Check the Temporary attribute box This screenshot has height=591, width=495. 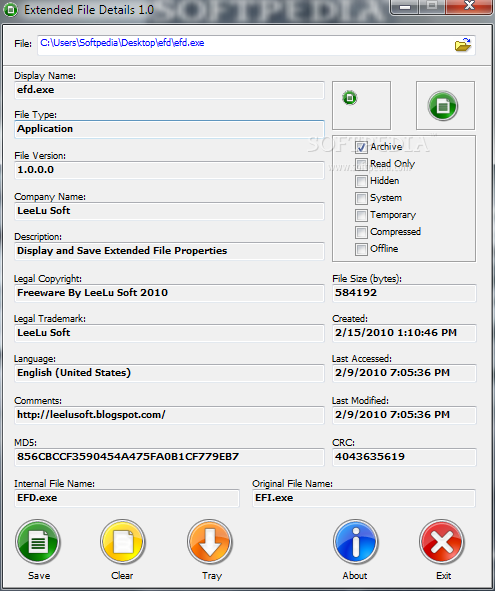[x=361, y=215]
